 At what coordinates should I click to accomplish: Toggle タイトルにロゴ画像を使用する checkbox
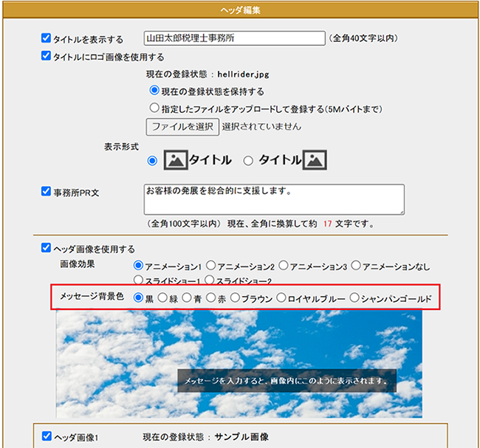(x=46, y=56)
